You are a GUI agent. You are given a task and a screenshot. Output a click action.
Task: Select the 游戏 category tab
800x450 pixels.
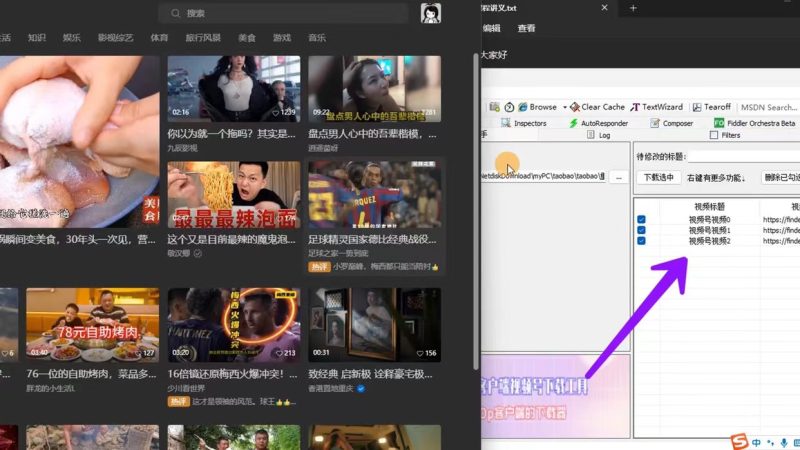click(282, 38)
